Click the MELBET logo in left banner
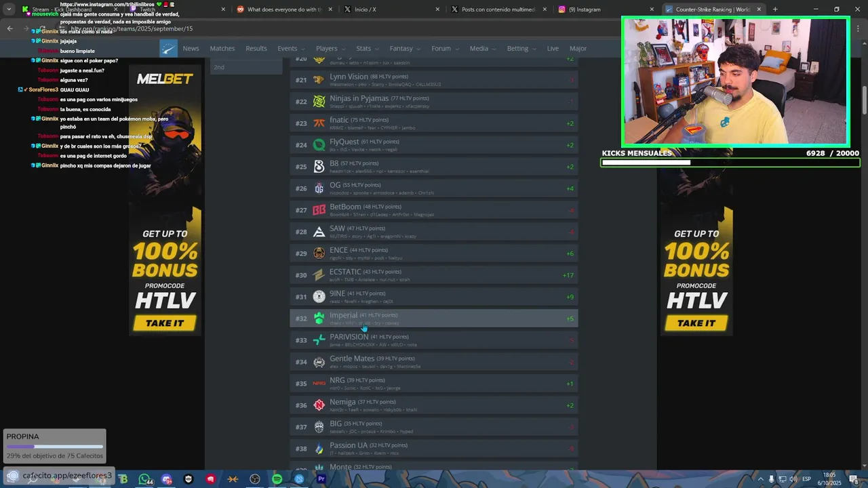868x488 pixels. pos(165,79)
